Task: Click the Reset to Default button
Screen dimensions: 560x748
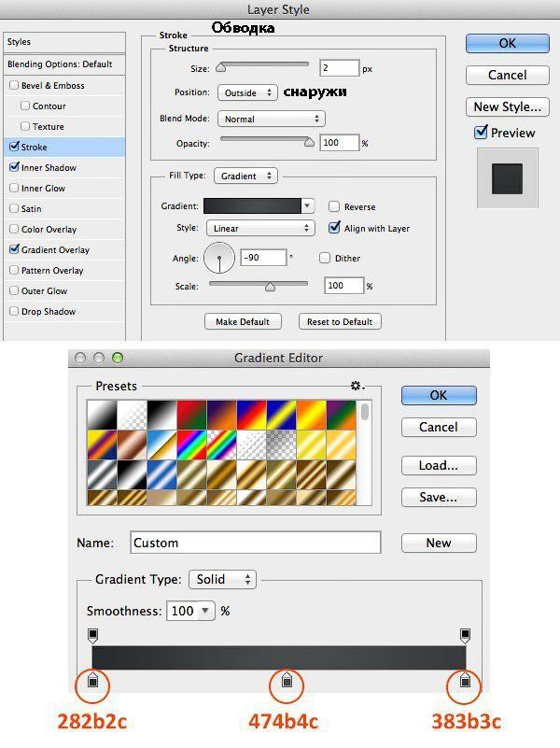Action: [x=340, y=321]
